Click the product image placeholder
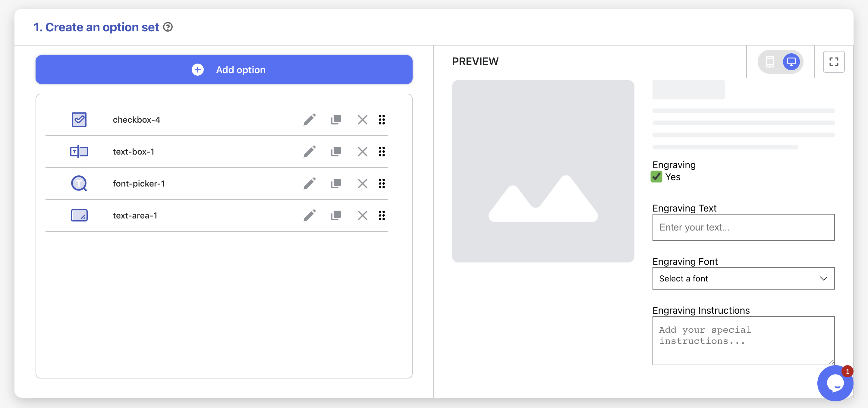 click(543, 171)
